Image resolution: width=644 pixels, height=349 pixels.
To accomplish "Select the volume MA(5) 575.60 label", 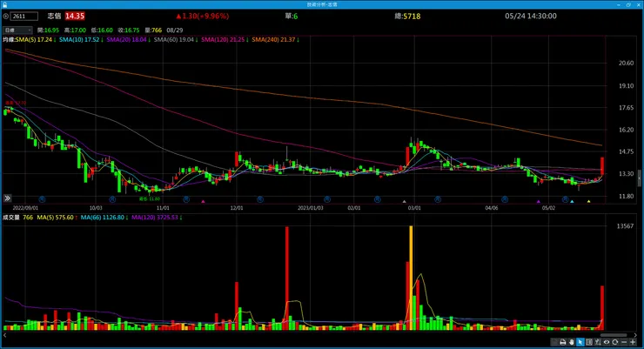I will click(x=57, y=218).
